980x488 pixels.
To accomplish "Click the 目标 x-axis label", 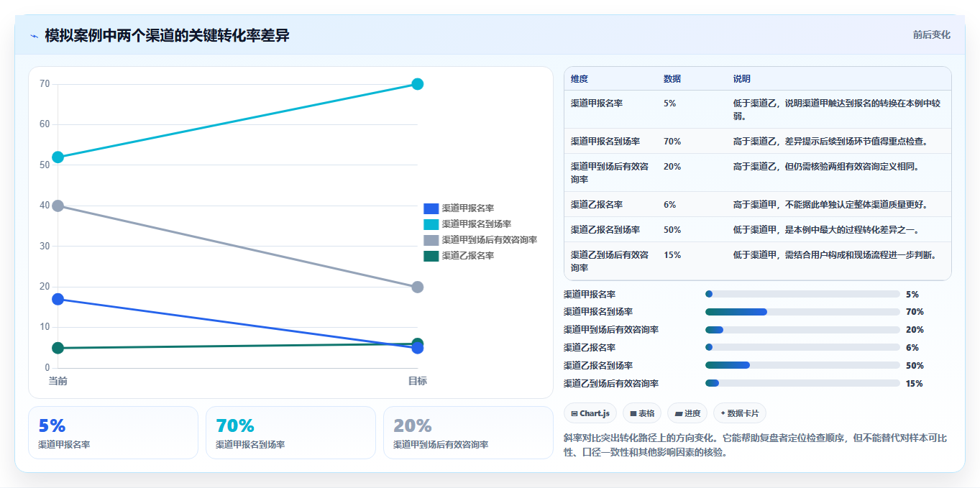I will click(418, 381).
